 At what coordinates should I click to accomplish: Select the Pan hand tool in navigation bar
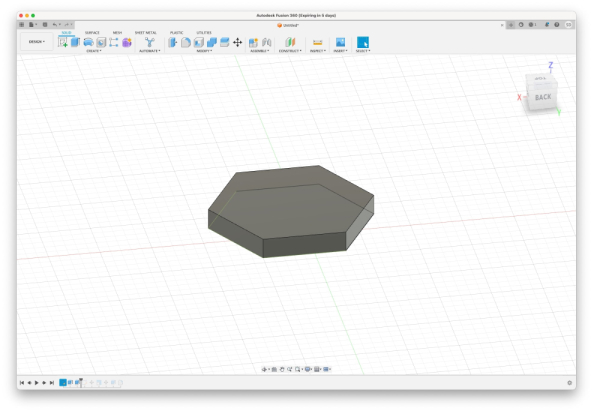tap(282, 369)
